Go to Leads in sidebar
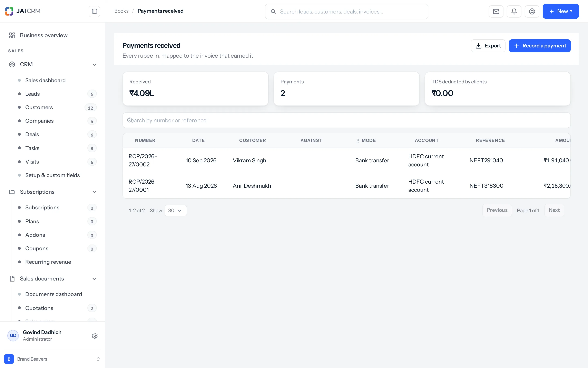The width and height of the screenshot is (588, 368). coord(32,94)
